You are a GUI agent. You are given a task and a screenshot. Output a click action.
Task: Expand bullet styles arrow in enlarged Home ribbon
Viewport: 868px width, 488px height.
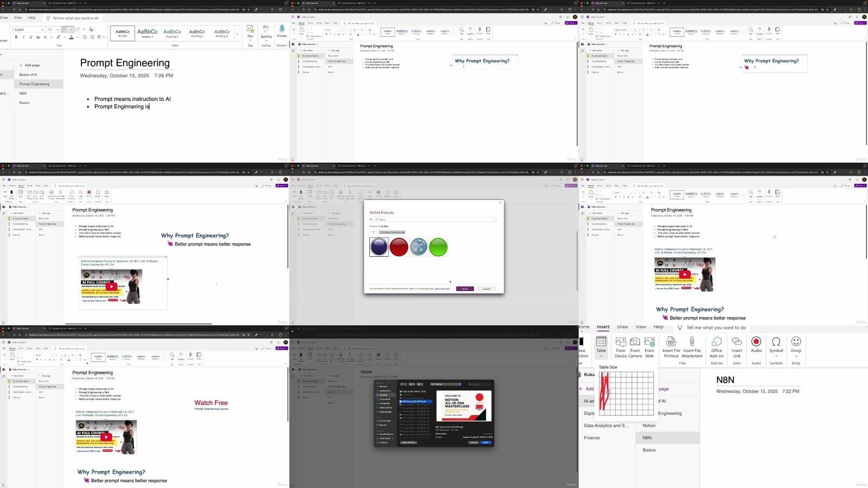(x=71, y=29)
